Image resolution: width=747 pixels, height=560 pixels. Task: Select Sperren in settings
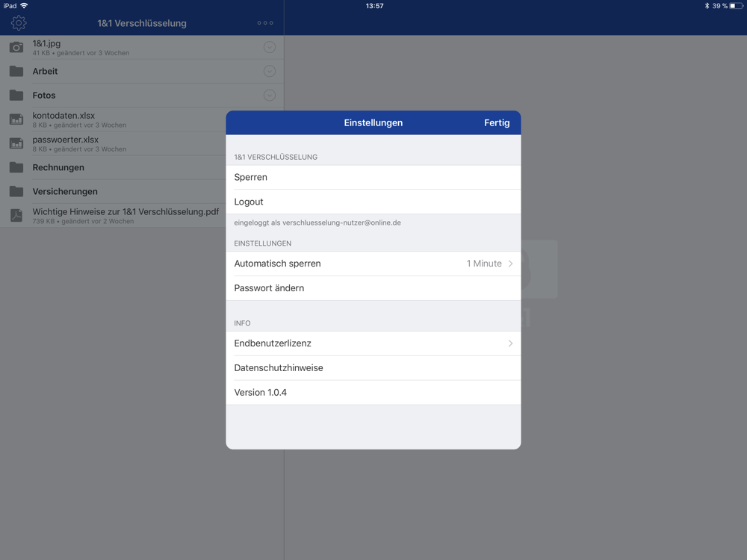click(x=373, y=177)
